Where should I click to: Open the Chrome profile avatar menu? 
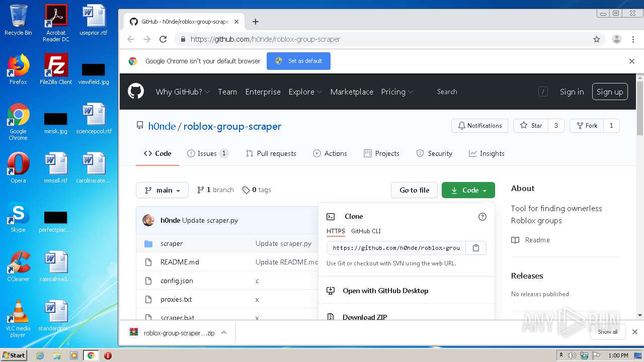coord(617,39)
